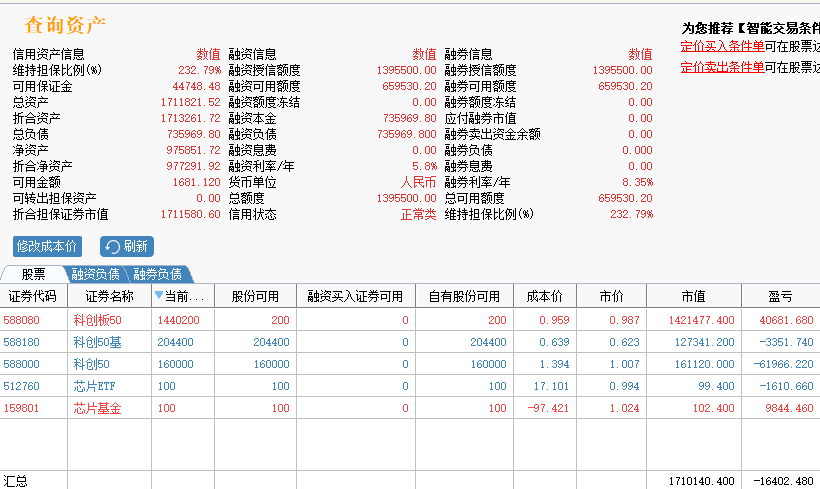Sort by 融资买入证券可用 column header
The image size is (820, 489).
pyautogui.click(x=356, y=297)
